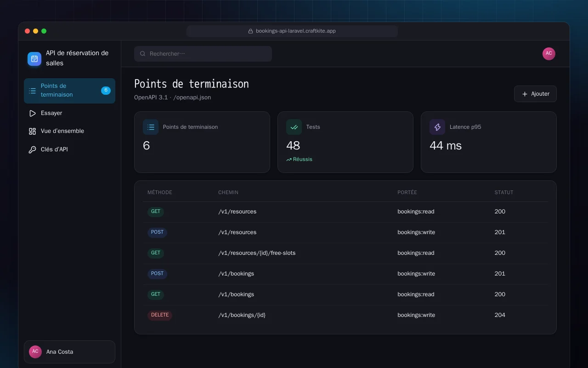Click the list icon in endpoints stat card

tap(151, 127)
